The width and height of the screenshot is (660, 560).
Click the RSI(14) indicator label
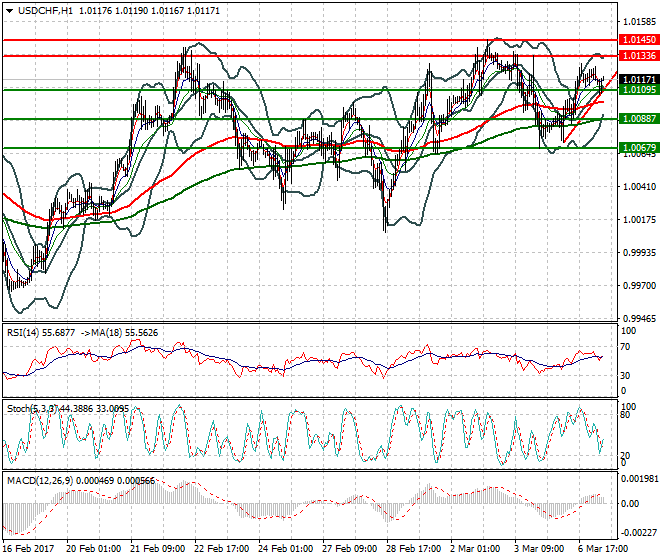pos(26,330)
